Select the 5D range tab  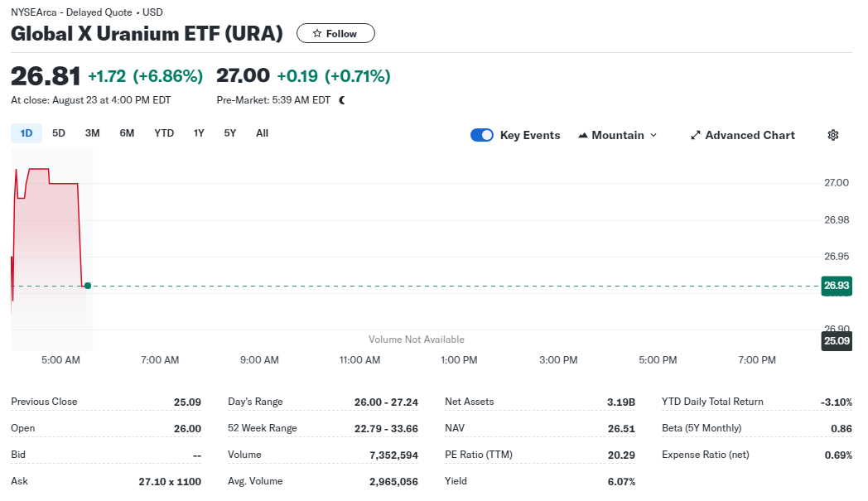coord(59,133)
